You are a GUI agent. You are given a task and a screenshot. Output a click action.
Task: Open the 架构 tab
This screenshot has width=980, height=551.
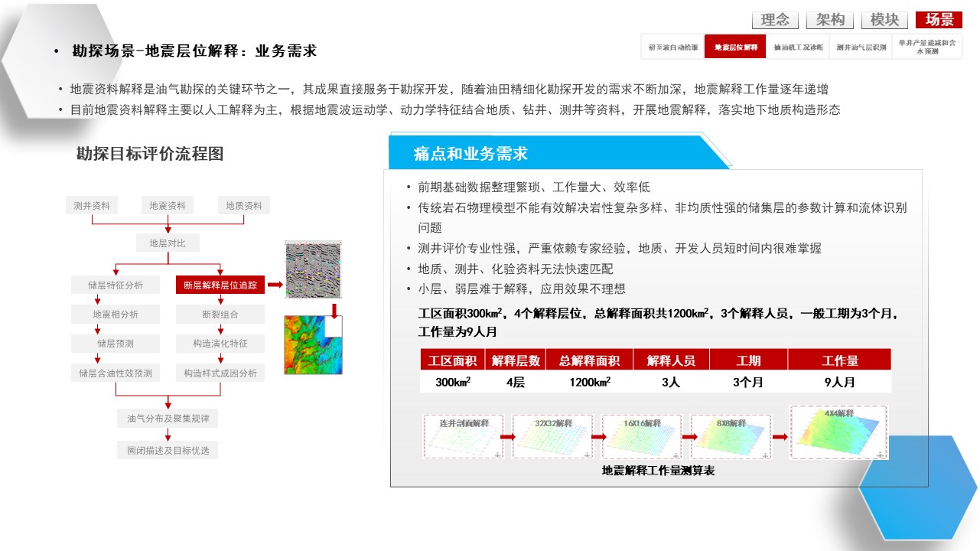(x=830, y=20)
